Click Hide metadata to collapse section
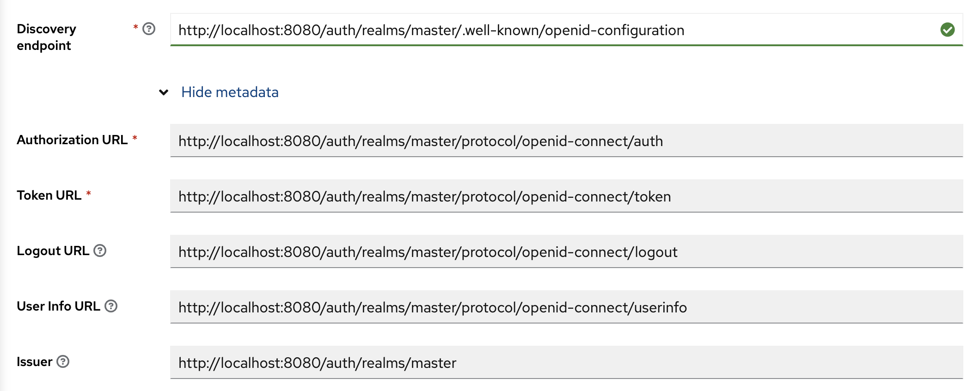The width and height of the screenshot is (980, 391). tap(230, 92)
